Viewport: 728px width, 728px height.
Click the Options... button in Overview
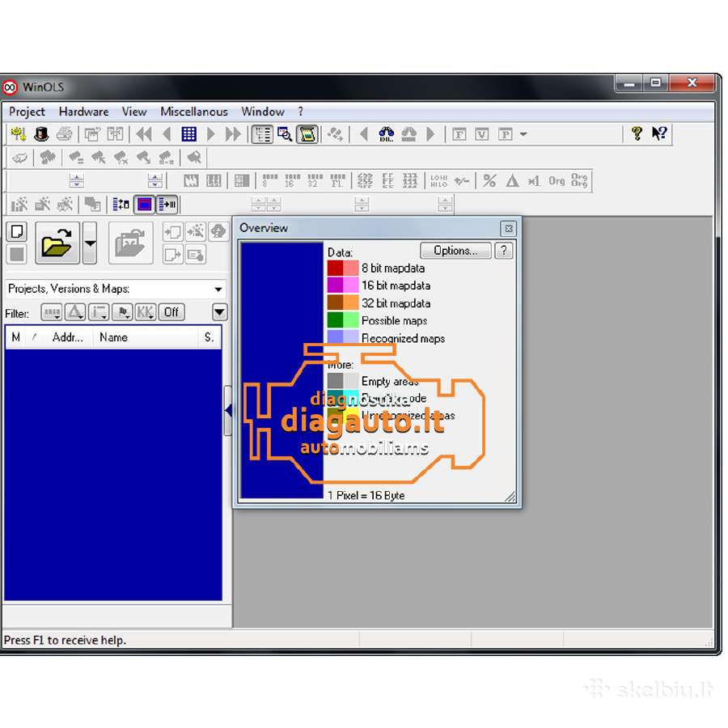click(x=455, y=251)
